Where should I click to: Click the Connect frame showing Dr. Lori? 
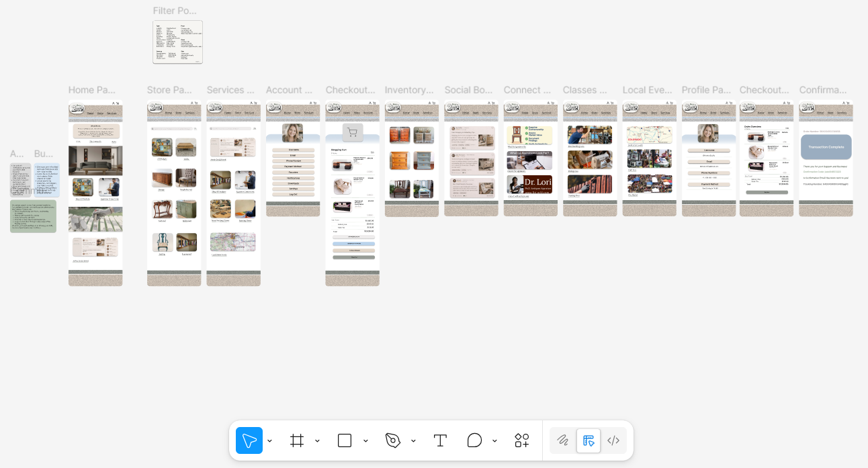(x=530, y=158)
